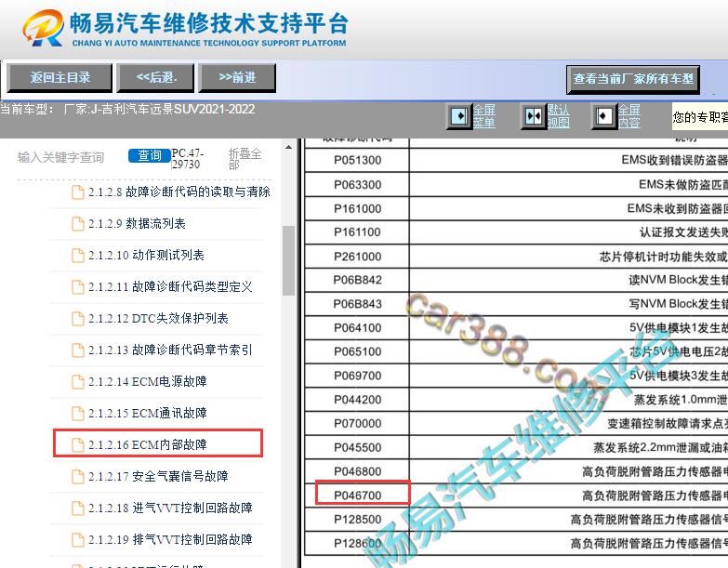Click the 全屏菜单 text link
Image resolution: width=728 pixels, height=568 pixels.
(483, 116)
